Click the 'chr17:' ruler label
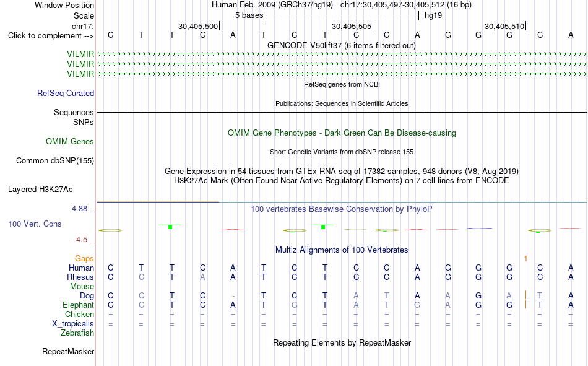 (83, 26)
